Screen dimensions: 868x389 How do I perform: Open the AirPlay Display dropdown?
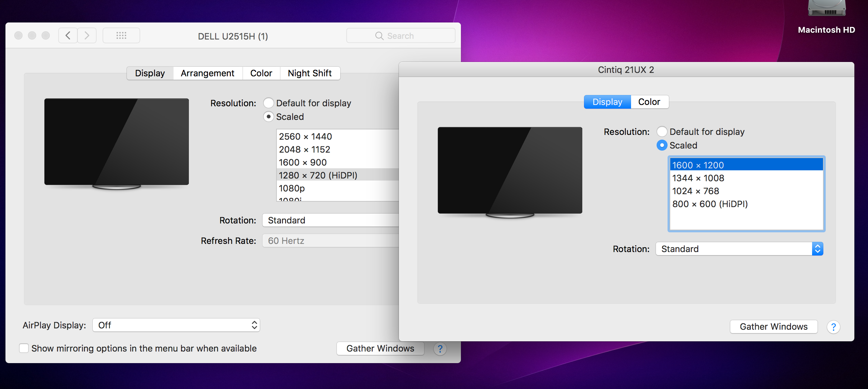(x=176, y=325)
